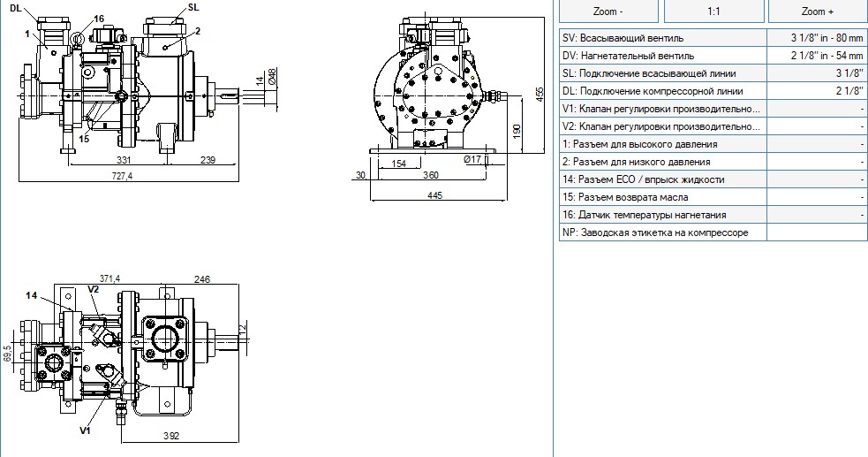Select the V1 capacity control valve row

click(x=713, y=109)
